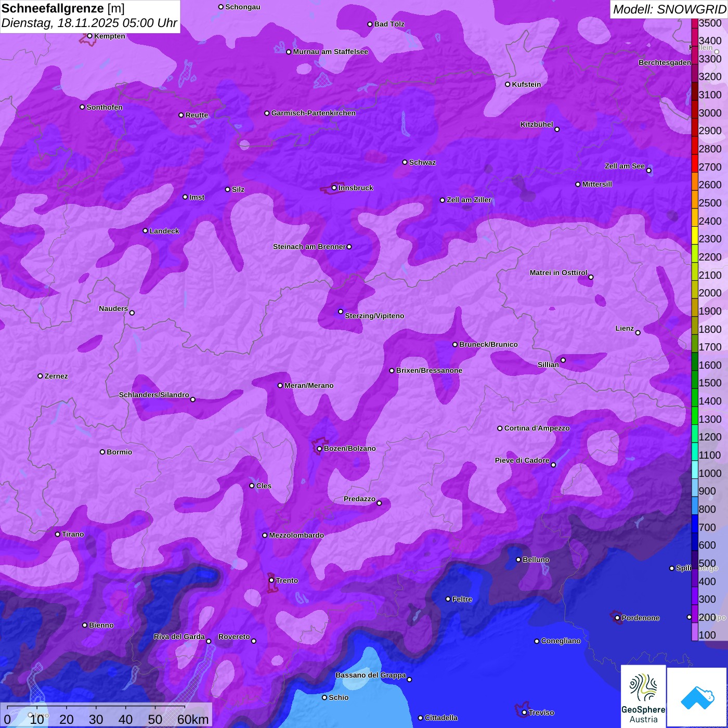Click the 'Nauders' label
This screenshot has height=728, width=728.
113,308
